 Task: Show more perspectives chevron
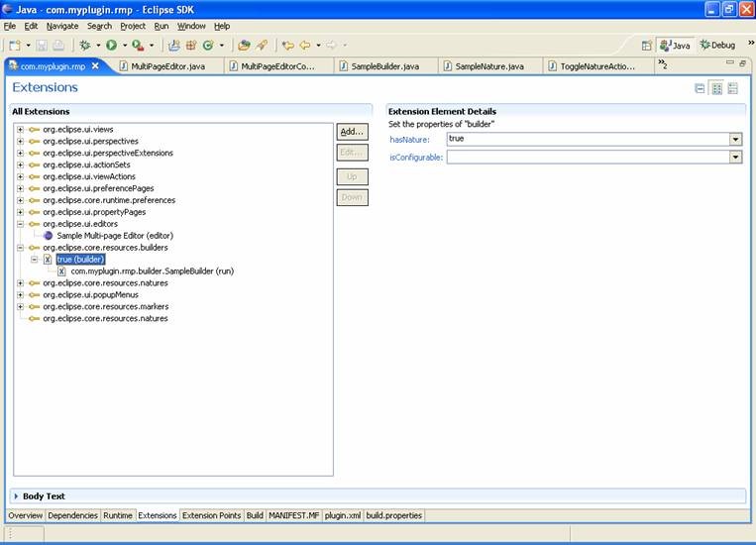pyautogui.click(x=751, y=43)
